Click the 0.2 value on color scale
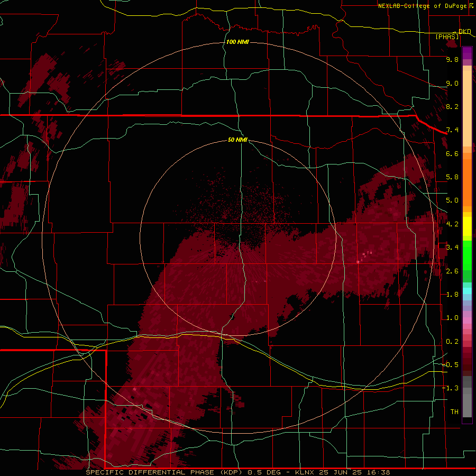The height and width of the screenshot is (476, 476). tap(452, 342)
